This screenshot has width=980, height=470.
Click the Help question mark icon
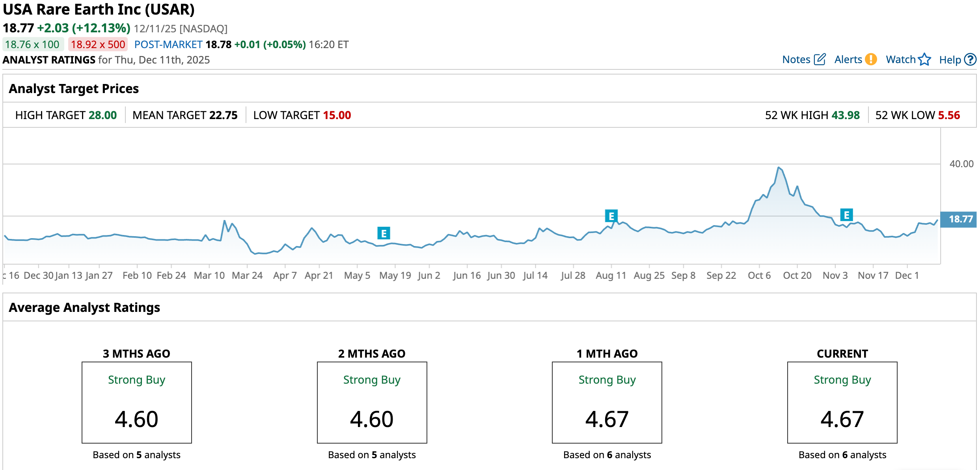pos(970,60)
